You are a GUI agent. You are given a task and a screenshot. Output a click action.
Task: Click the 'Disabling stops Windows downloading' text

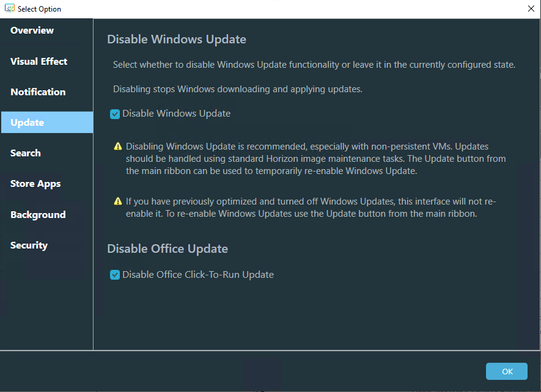[x=238, y=89]
